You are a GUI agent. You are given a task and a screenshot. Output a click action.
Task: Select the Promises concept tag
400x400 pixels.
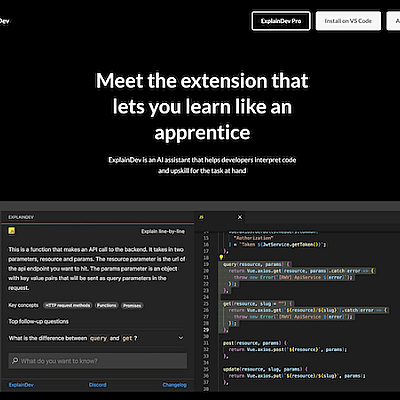132,305
